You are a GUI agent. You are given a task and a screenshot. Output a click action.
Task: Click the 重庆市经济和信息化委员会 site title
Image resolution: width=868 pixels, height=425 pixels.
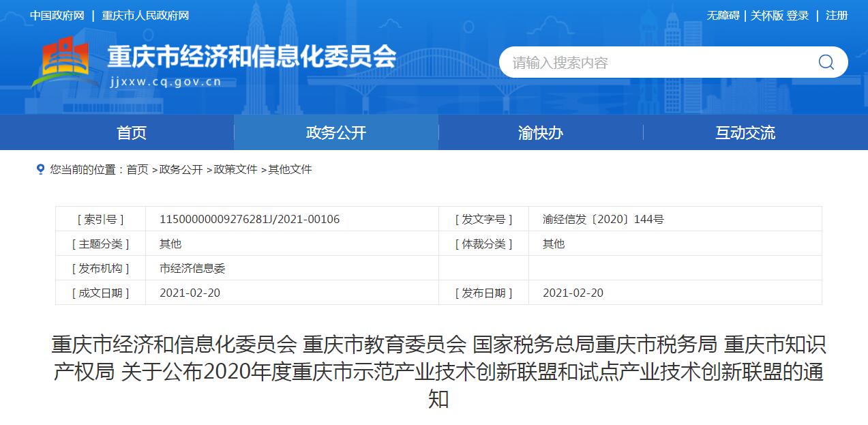252,57
